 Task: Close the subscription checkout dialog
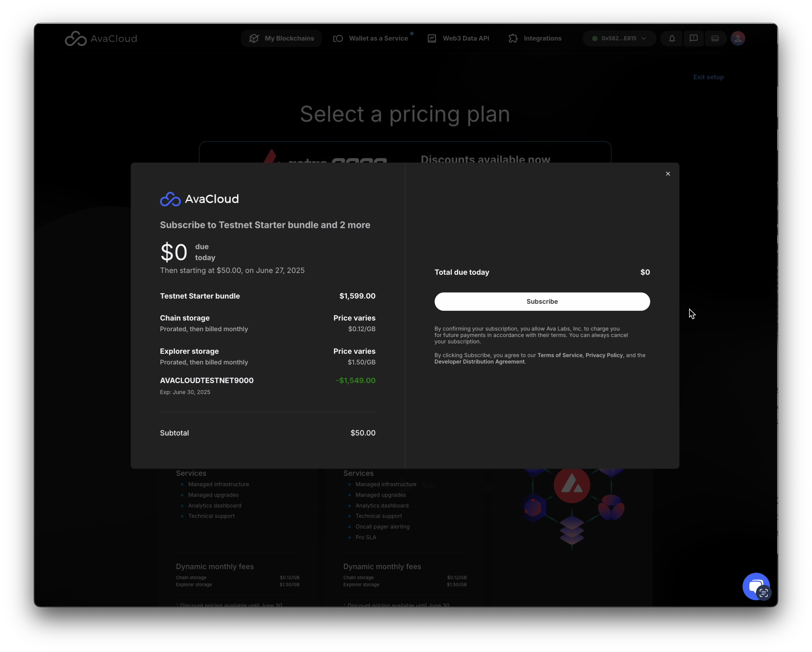[x=668, y=174]
